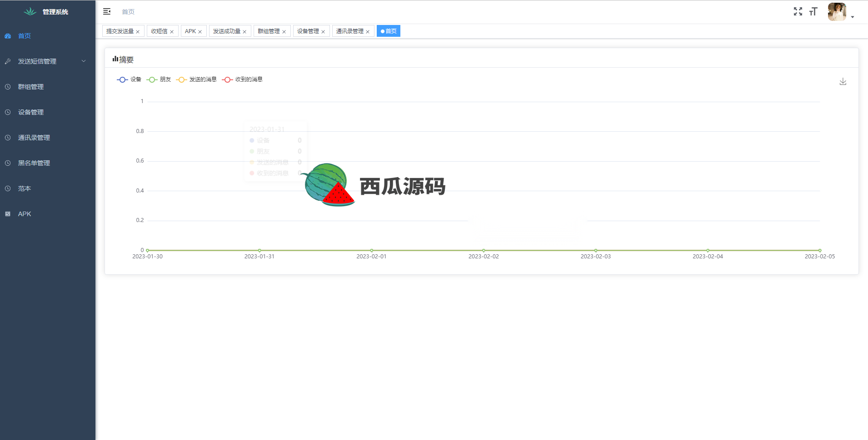
Task: Click the image icon beside APK sidebar item
Action: (x=8, y=214)
